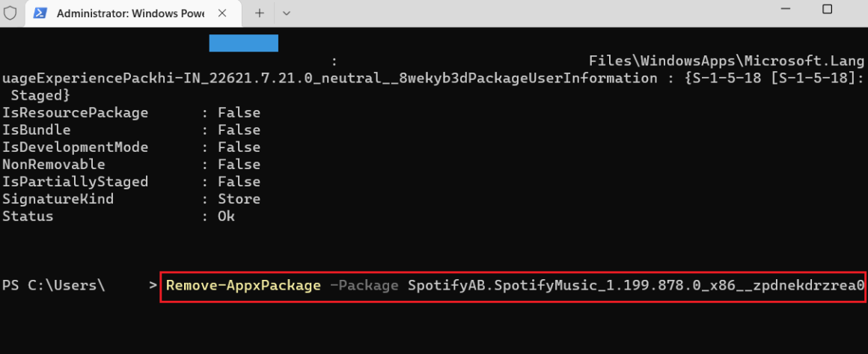The height and width of the screenshot is (354, 868).
Task: Click the administrator shield icon
Action: [10, 13]
